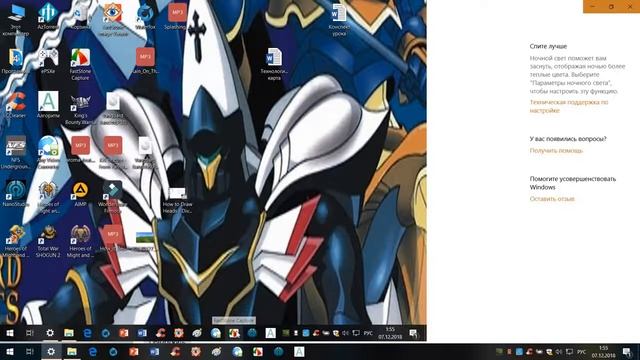
Task: Select the AIMP desktop shortcut
Action: click(80, 194)
